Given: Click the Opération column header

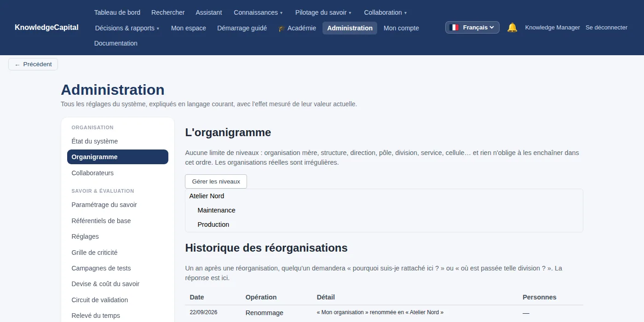Looking at the screenshot, I should tap(261, 297).
